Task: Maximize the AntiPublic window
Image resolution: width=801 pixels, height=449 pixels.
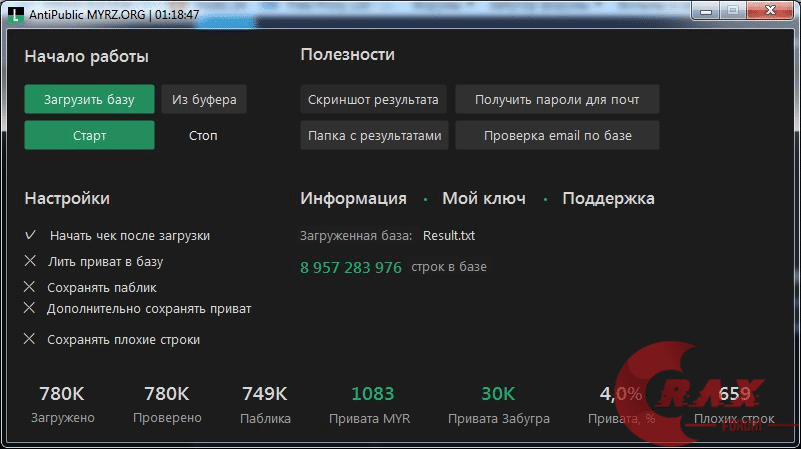Action: point(733,11)
